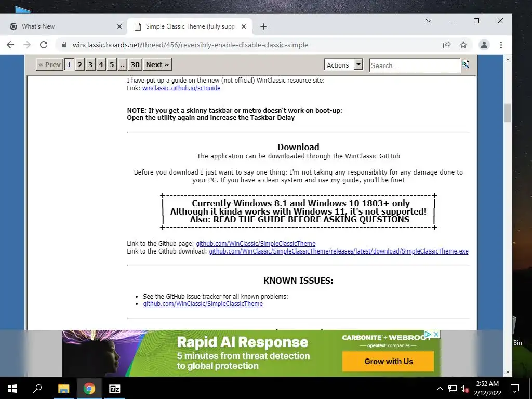Close the What's New tab
The width and height of the screenshot is (532, 399).
[x=119, y=26]
